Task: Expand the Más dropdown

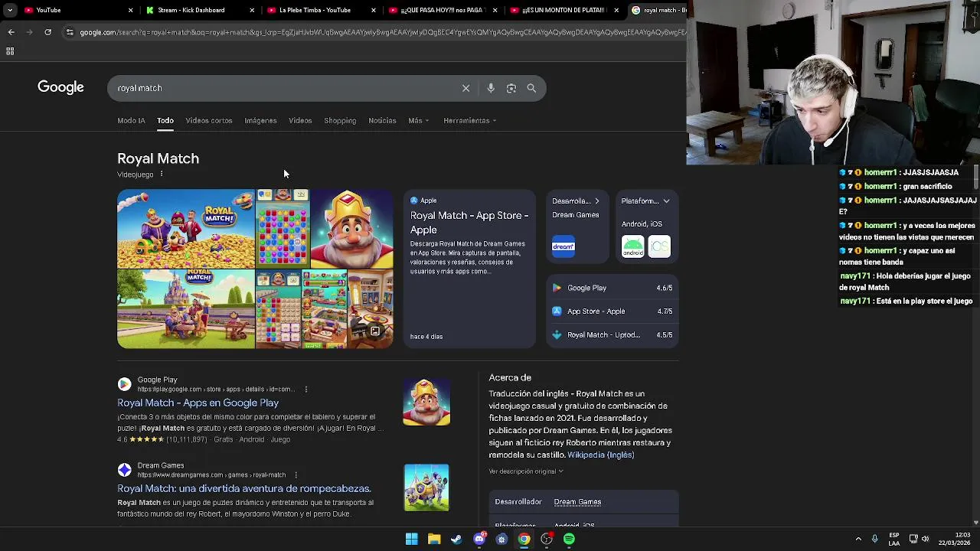Action: 418,121
